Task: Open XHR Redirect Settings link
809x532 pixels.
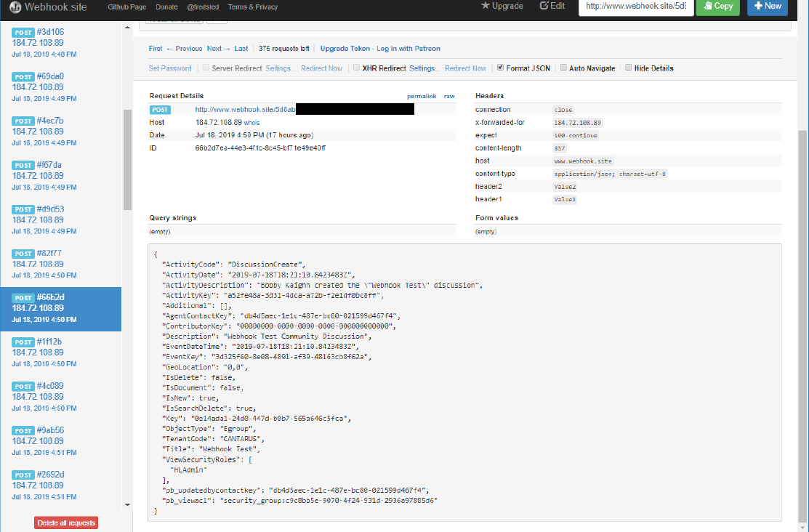Action: tap(423, 68)
